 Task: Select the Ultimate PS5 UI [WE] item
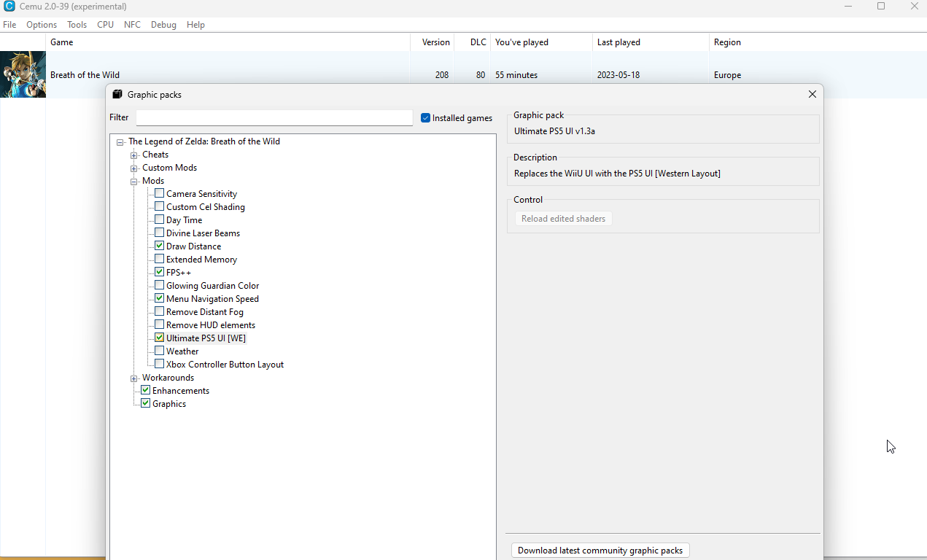click(206, 338)
